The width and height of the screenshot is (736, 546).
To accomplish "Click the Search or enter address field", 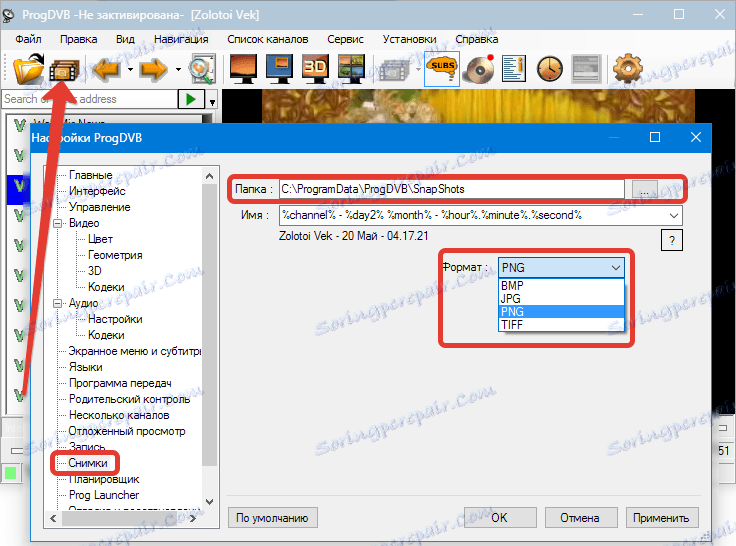I will click(x=90, y=99).
